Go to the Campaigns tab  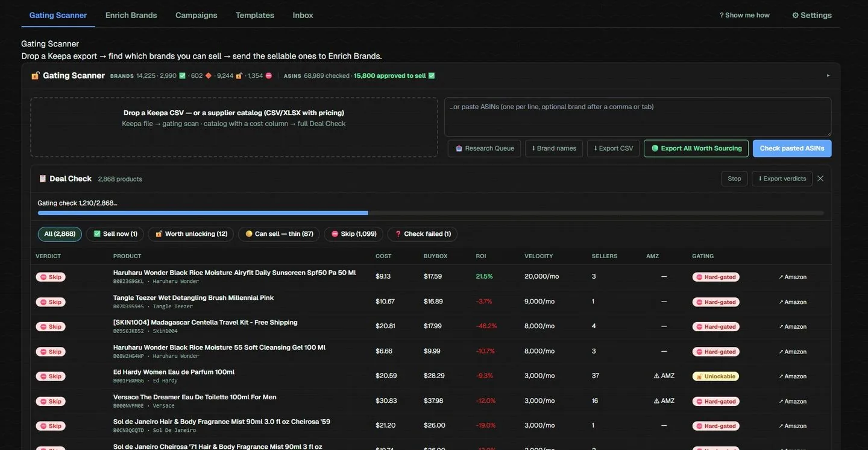(196, 15)
